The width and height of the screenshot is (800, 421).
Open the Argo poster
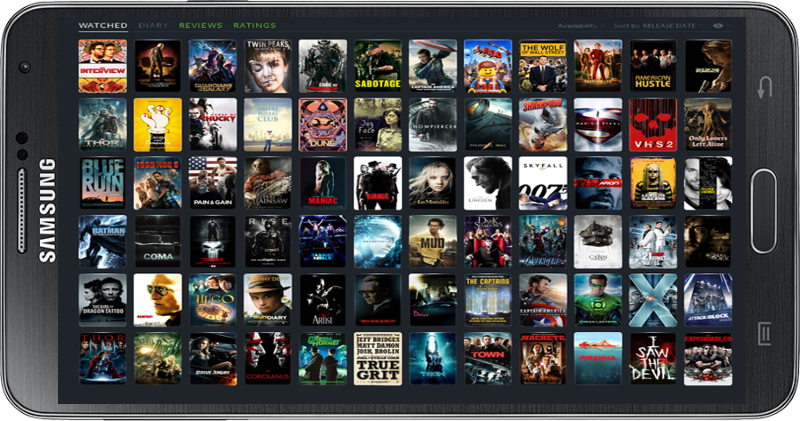(x=598, y=184)
